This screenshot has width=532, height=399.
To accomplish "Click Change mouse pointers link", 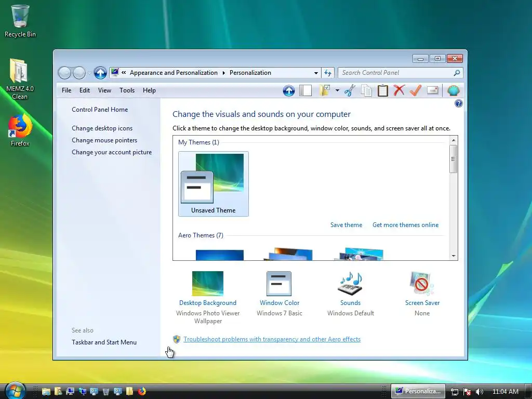I will pyautogui.click(x=104, y=140).
